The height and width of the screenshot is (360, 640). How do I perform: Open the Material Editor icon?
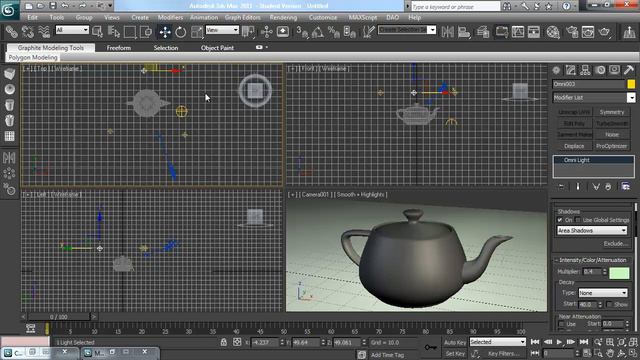point(553,32)
